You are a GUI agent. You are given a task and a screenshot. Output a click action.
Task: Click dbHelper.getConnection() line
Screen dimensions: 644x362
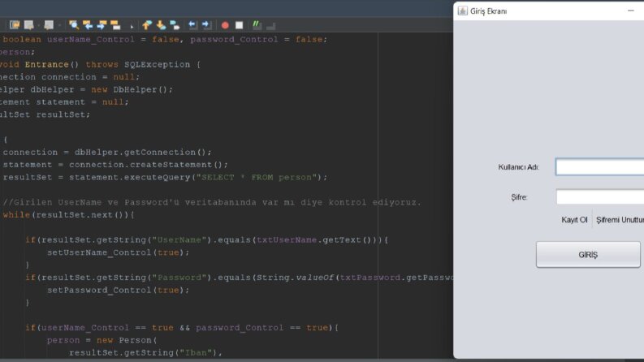coord(106,153)
